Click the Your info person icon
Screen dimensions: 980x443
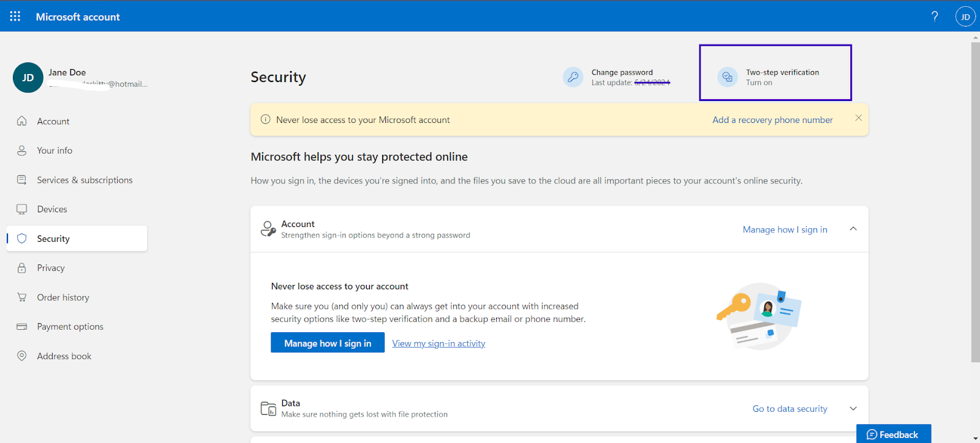(22, 151)
